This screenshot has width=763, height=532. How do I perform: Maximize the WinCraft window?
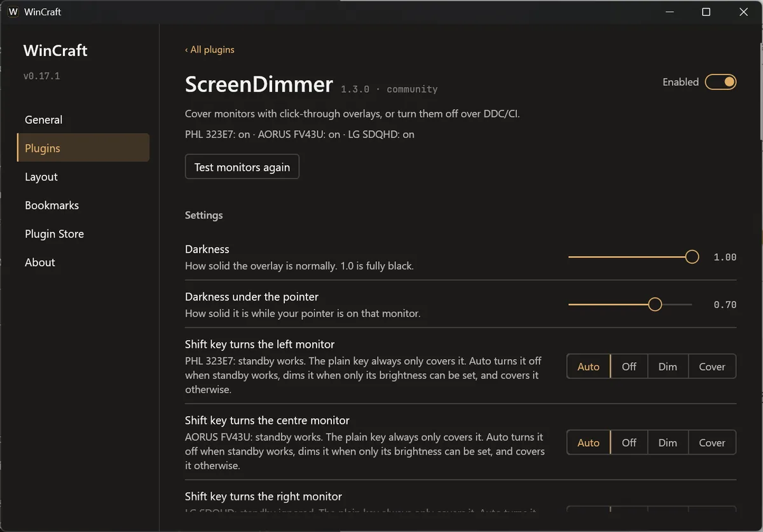(x=706, y=12)
